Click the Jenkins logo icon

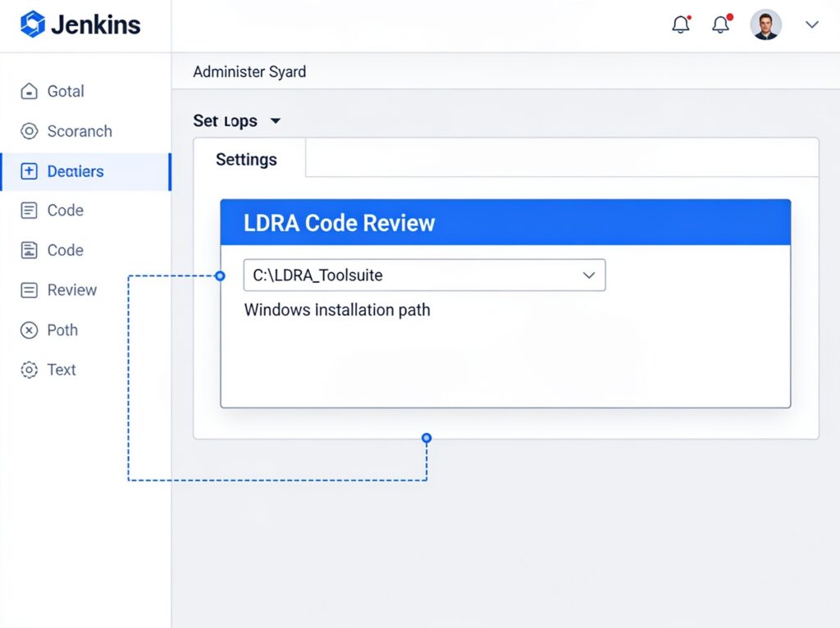32,24
